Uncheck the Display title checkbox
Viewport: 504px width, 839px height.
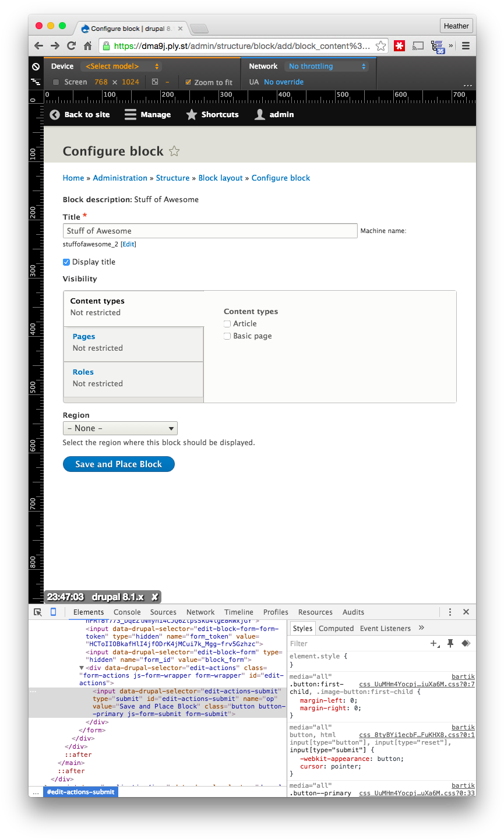(66, 262)
